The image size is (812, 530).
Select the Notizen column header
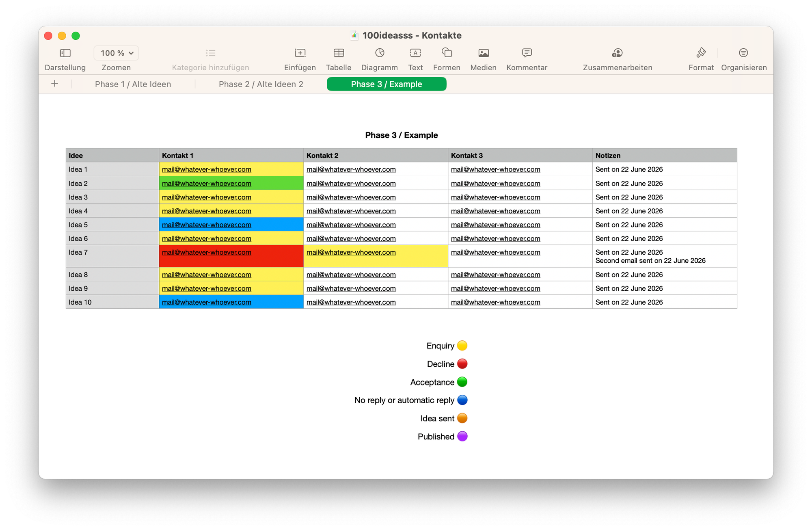pos(665,156)
